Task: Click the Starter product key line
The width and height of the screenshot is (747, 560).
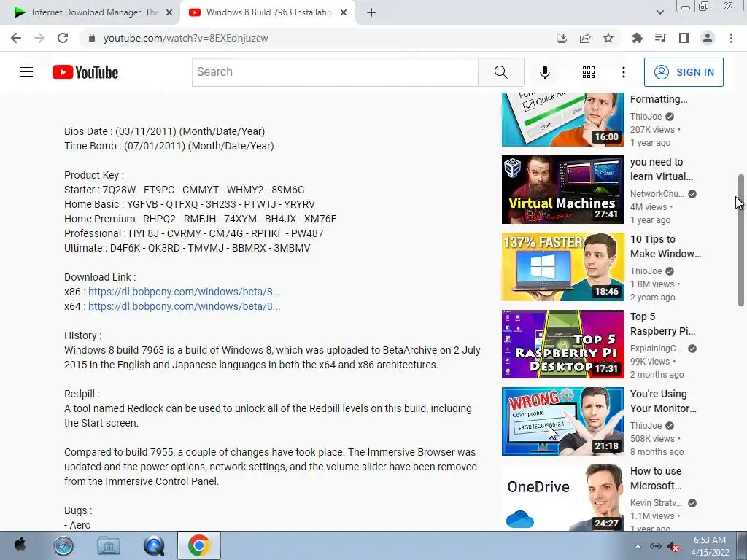Action: tap(185, 190)
